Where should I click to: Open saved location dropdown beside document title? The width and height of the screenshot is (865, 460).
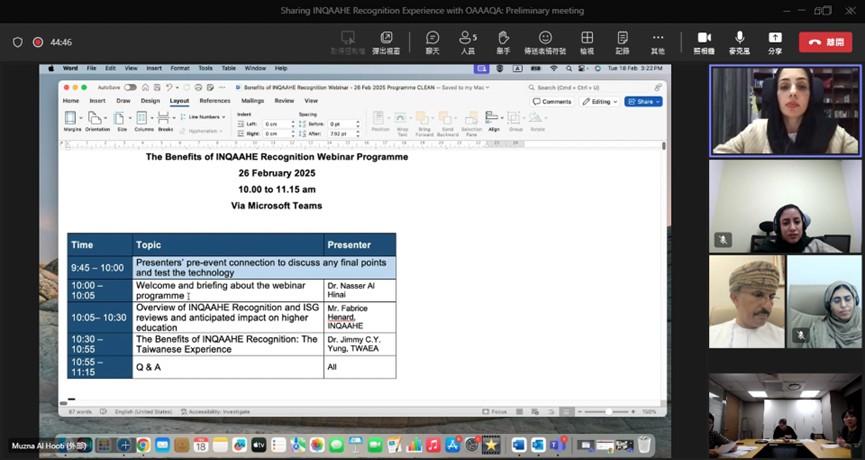[487, 87]
